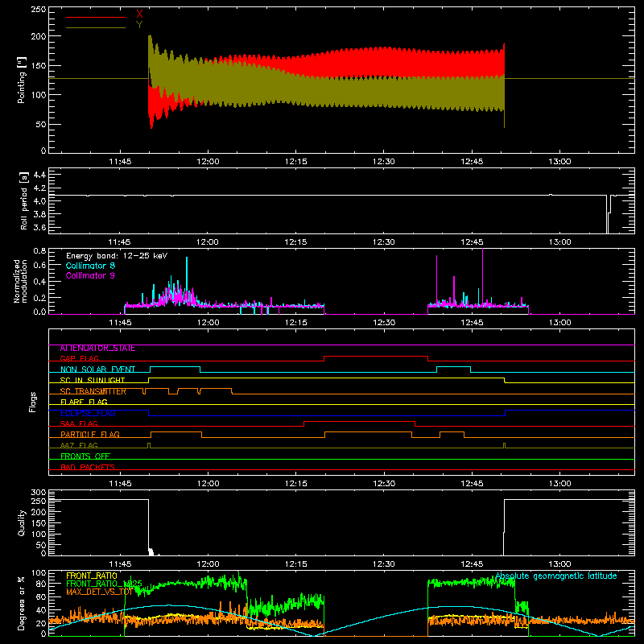Image resolution: width=644 pixels, height=644 pixels.
Task: Click the red X legend line sample
Action: point(96,17)
